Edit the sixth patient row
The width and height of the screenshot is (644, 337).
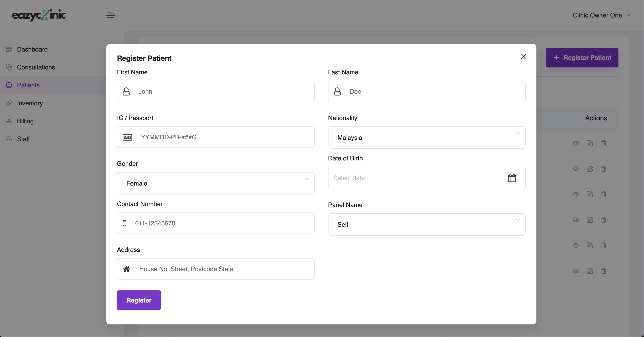pyautogui.click(x=590, y=271)
